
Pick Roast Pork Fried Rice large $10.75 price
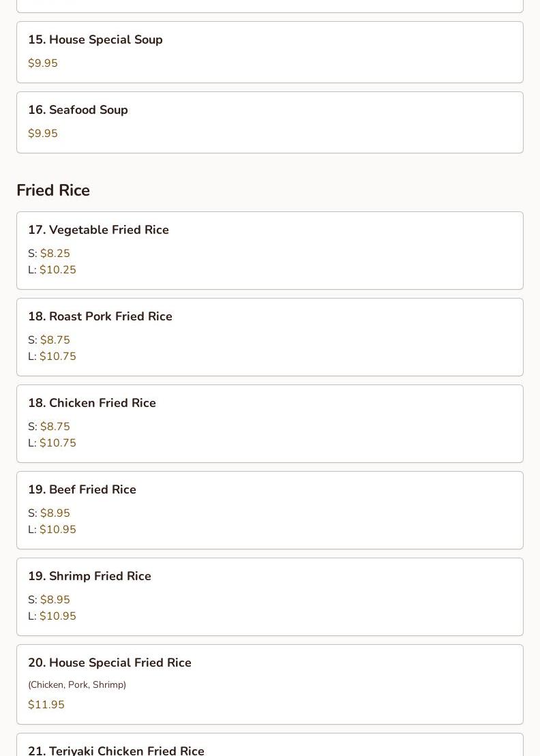(x=58, y=357)
